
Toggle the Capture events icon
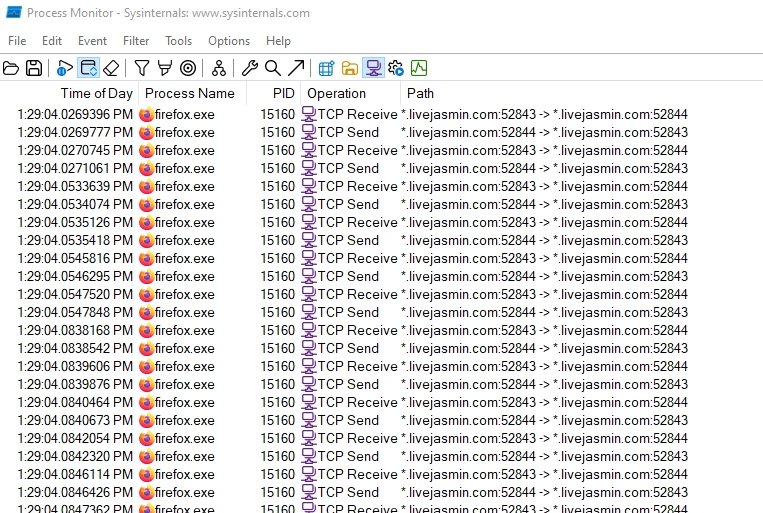pos(64,68)
